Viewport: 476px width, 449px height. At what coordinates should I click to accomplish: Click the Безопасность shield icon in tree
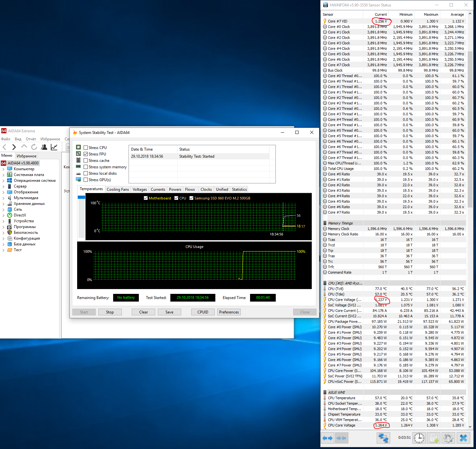(x=10, y=233)
